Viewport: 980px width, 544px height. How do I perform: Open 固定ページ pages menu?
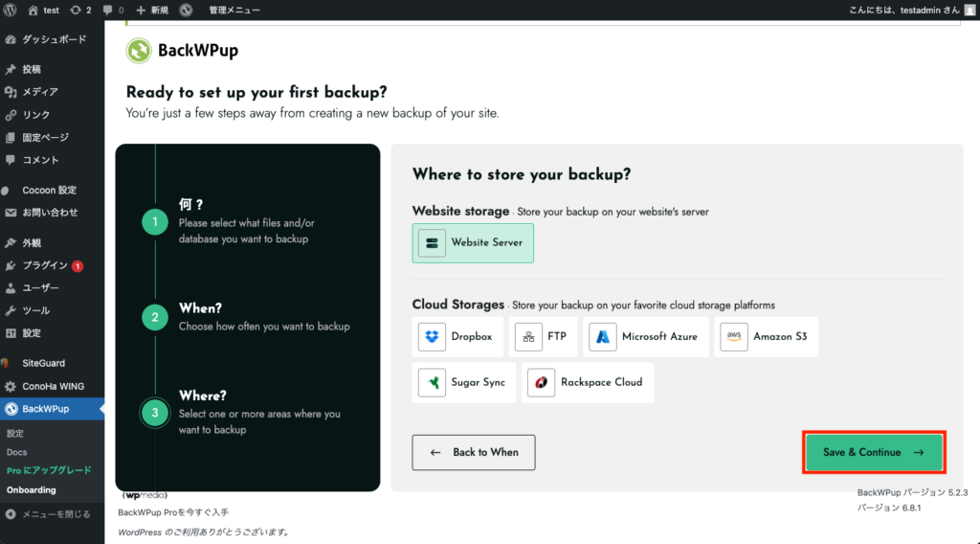tap(53, 138)
